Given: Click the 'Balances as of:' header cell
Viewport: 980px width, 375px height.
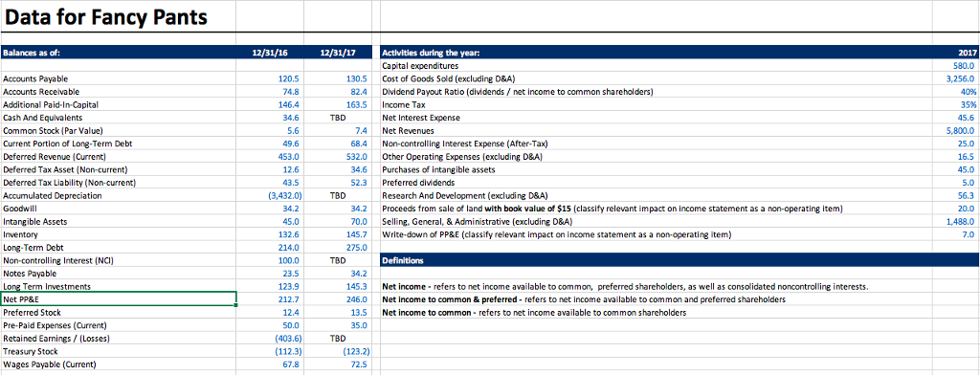Looking at the screenshot, I should point(118,54).
